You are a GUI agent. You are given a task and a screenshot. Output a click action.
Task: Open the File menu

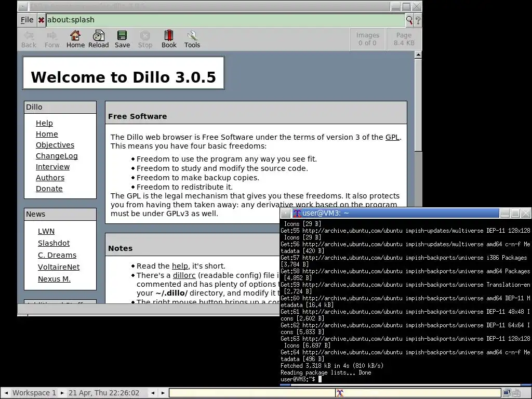(27, 20)
